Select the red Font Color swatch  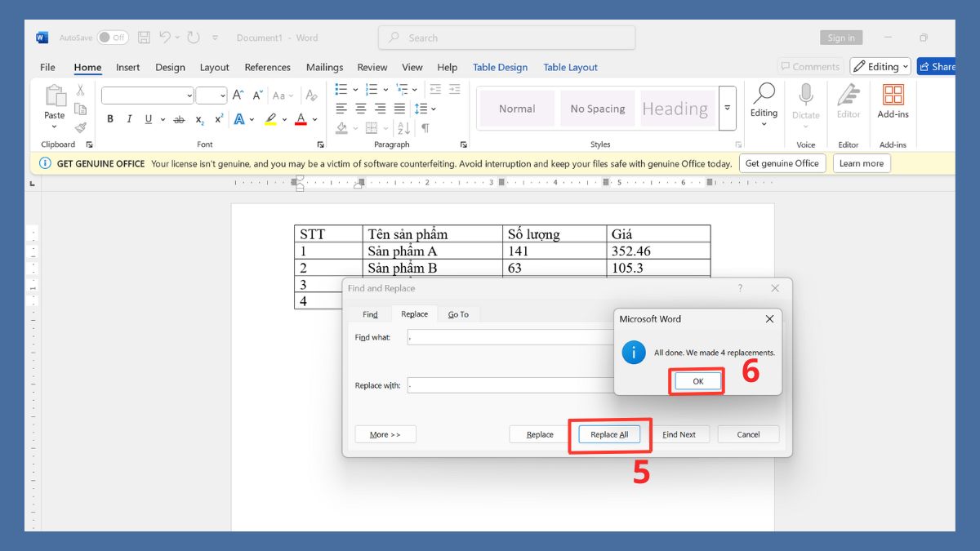(301, 119)
